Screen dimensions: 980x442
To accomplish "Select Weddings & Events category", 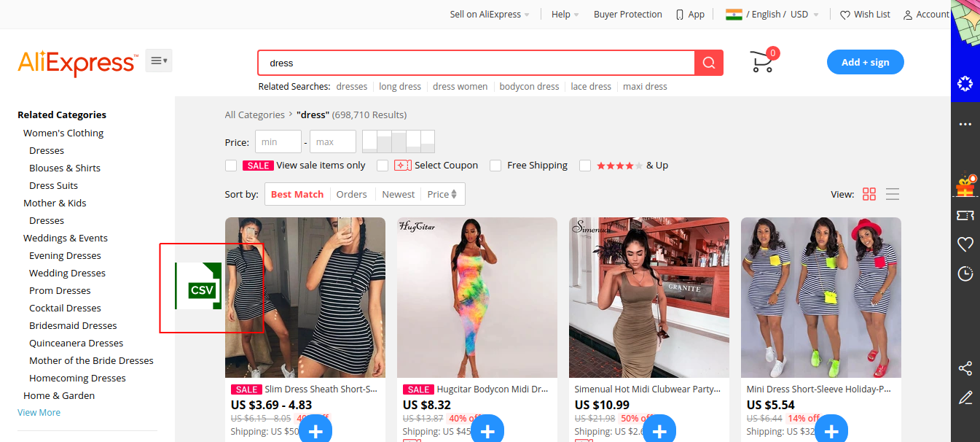I will [x=66, y=238].
